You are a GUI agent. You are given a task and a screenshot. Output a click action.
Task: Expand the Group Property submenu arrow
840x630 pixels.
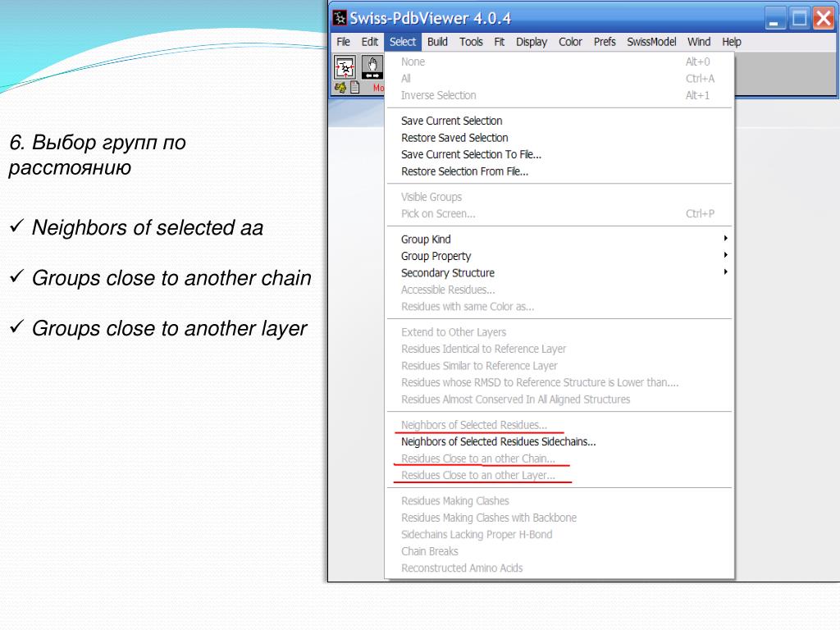(725, 255)
